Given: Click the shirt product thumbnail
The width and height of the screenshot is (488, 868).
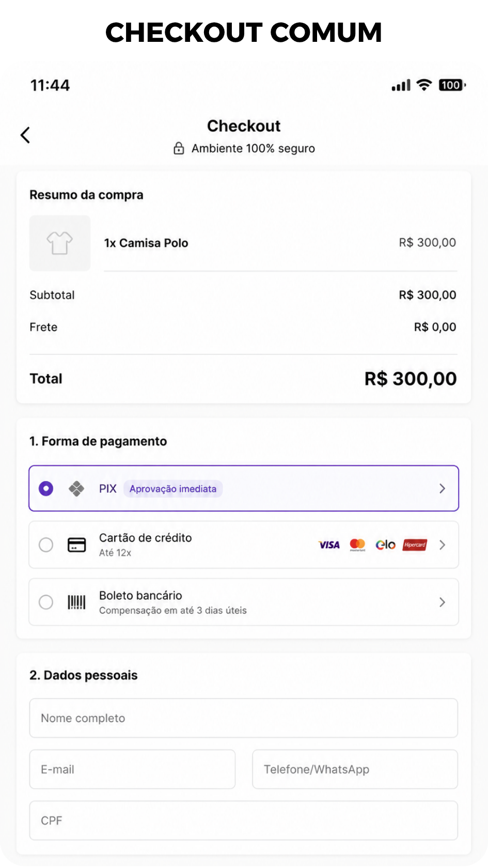Looking at the screenshot, I should [60, 243].
